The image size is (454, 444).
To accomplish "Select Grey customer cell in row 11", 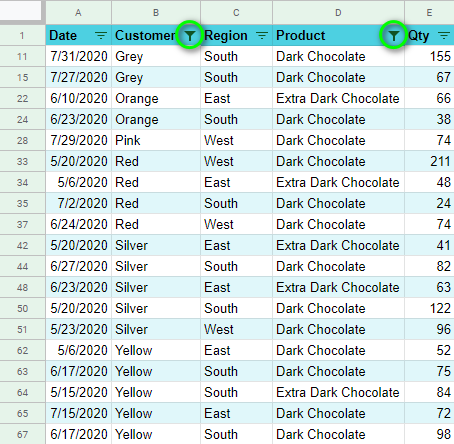I will [x=156, y=56].
